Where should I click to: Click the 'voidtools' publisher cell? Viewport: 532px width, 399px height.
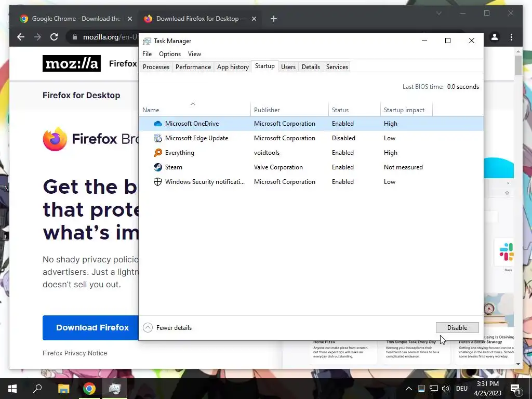click(x=267, y=153)
